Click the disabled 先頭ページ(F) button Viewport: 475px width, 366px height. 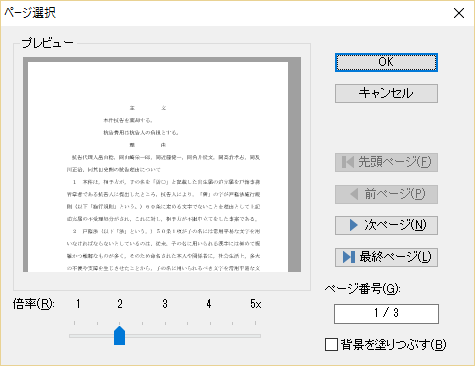point(386,162)
